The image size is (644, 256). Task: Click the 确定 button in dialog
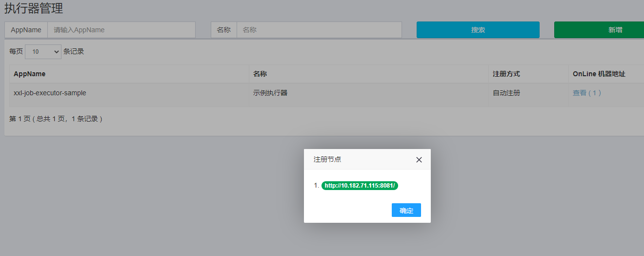[x=406, y=210]
